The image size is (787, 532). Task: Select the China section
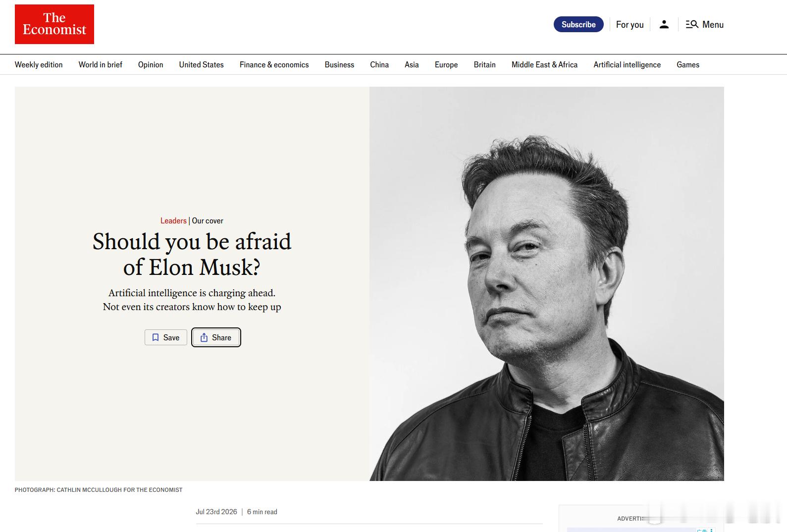pos(379,64)
